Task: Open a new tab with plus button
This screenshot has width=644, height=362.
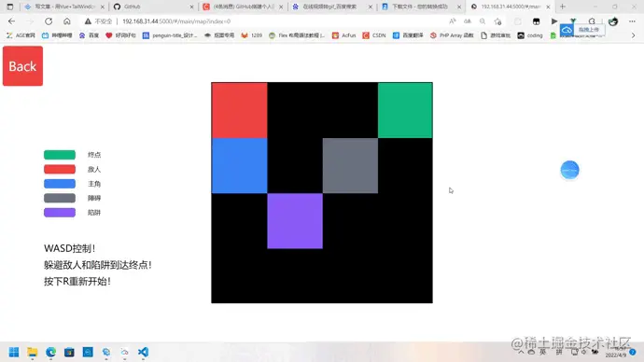Action: click(563, 7)
